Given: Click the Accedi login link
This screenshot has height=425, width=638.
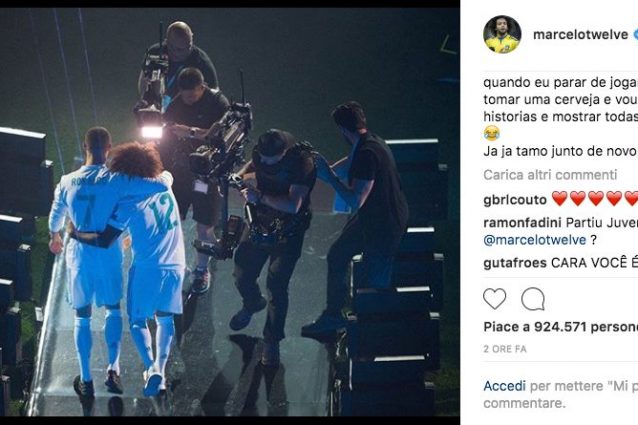Looking at the screenshot, I should (505, 386).
